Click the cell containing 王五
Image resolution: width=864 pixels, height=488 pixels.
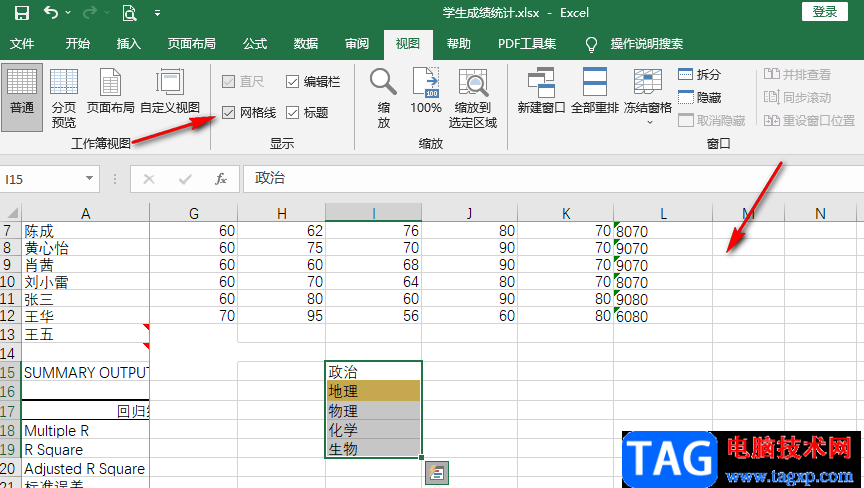85,334
